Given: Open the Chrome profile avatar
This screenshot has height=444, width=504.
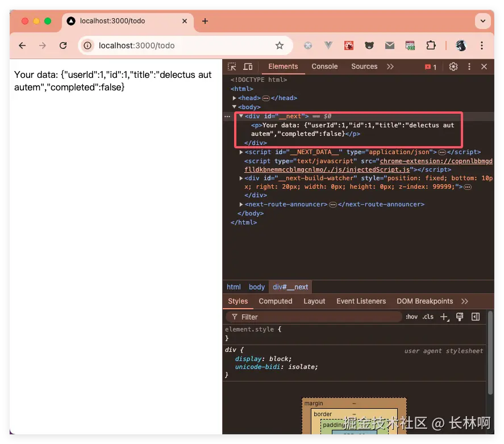Looking at the screenshot, I should pos(461,45).
